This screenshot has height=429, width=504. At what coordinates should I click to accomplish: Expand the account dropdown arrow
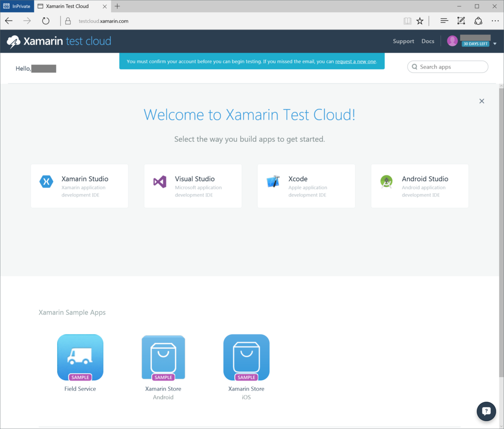click(x=495, y=44)
